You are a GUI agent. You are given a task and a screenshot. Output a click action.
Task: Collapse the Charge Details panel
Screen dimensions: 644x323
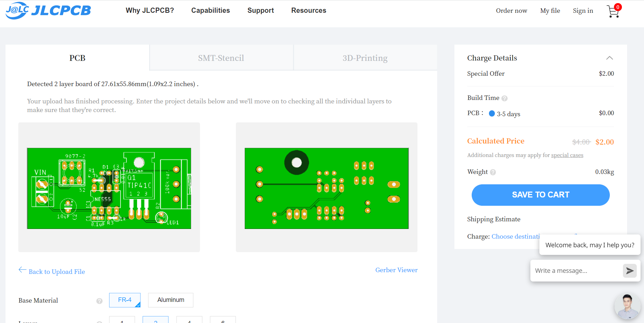coord(609,58)
